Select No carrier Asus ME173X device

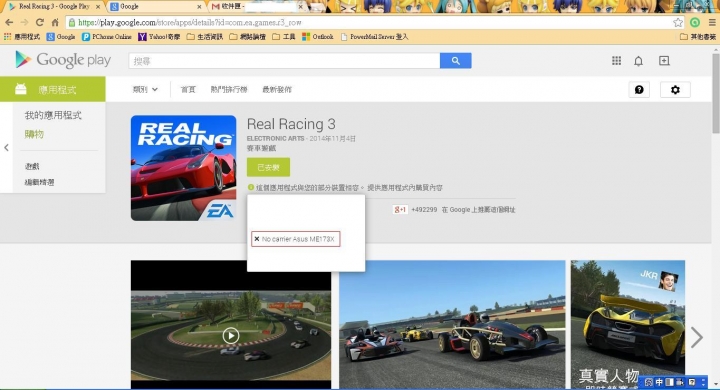(296, 239)
